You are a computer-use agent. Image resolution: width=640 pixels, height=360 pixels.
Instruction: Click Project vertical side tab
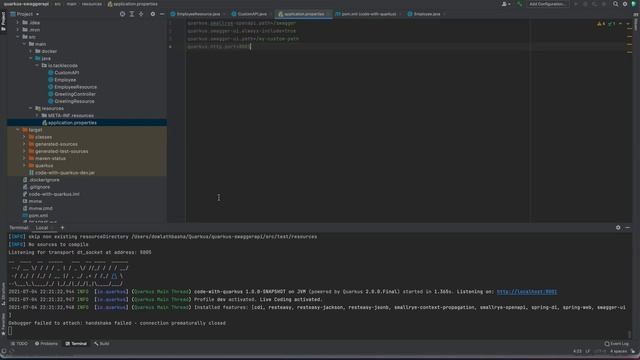tap(3, 21)
